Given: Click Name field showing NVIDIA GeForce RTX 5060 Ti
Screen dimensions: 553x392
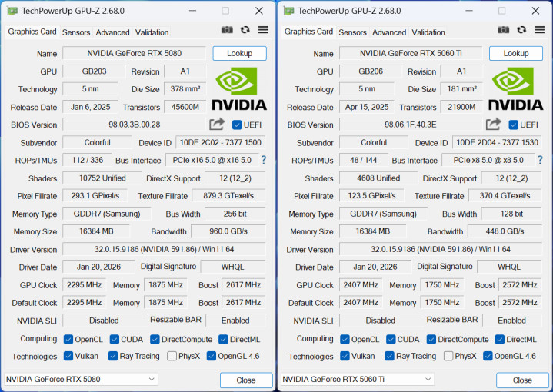Looking at the screenshot, I should pyautogui.click(x=411, y=53).
